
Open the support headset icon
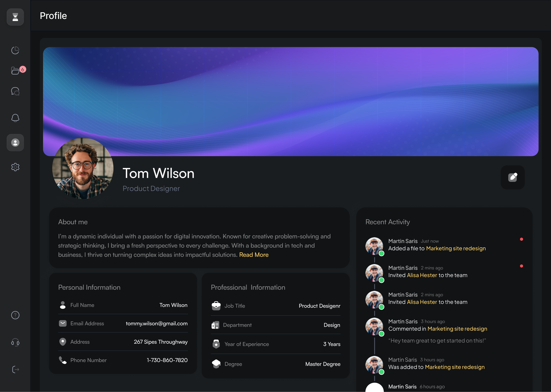(15, 342)
